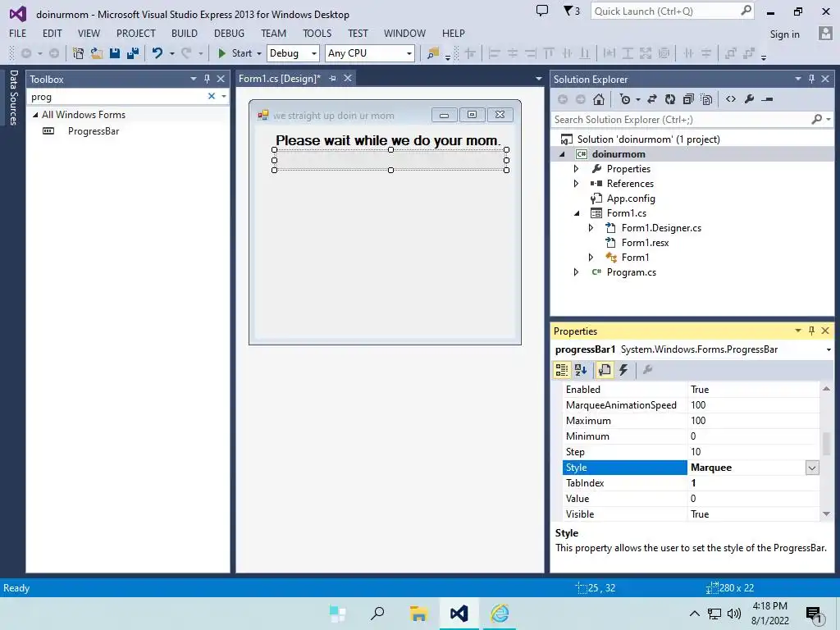Click the Refresh icon in Solution Explorer
Viewport: 840px width, 630px height.
(x=670, y=99)
